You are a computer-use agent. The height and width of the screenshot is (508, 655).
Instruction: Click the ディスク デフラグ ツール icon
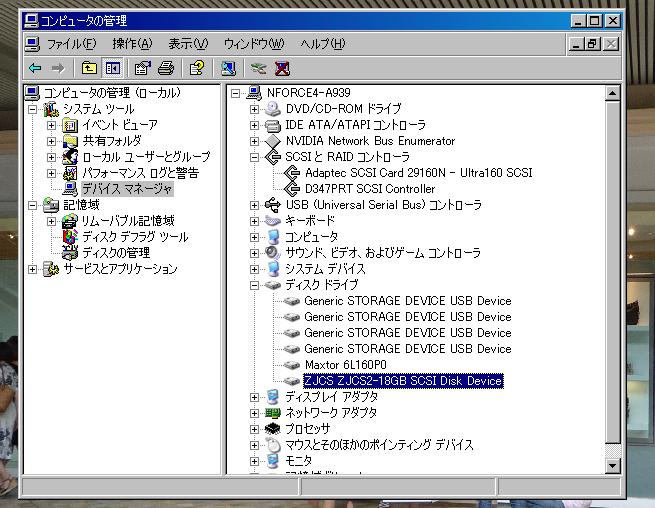point(70,236)
